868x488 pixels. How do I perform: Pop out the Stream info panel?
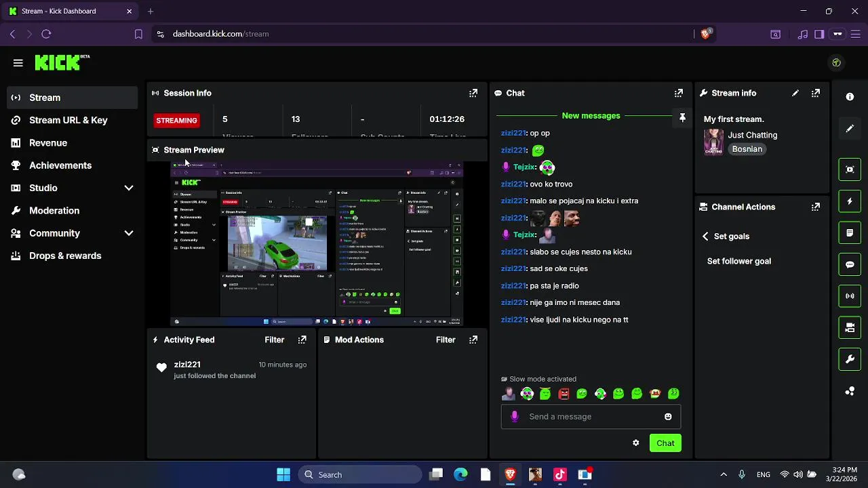(x=816, y=93)
